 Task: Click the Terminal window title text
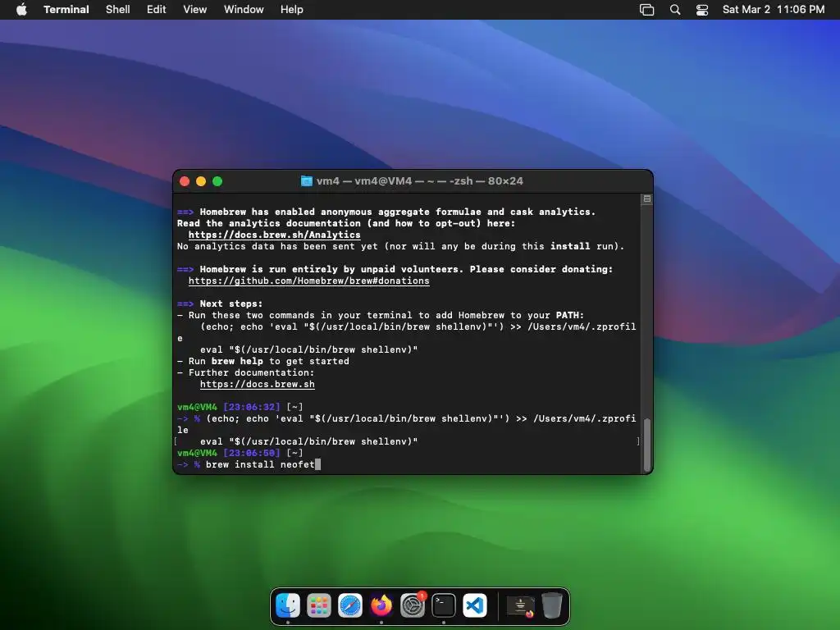click(x=419, y=181)
